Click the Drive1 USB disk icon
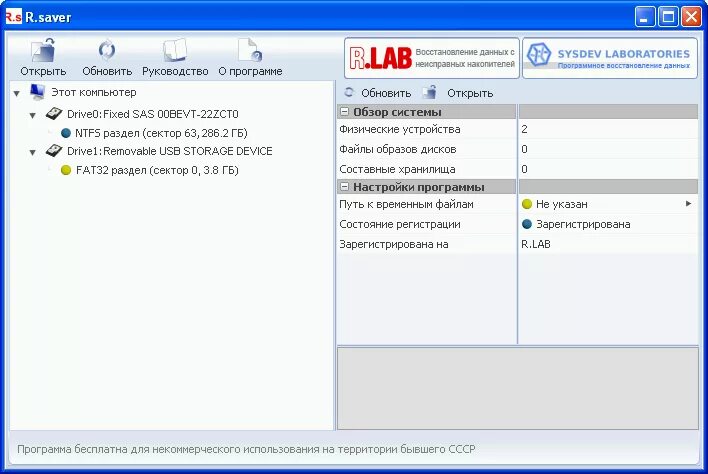The image size is (708, 474). point(54,151)
